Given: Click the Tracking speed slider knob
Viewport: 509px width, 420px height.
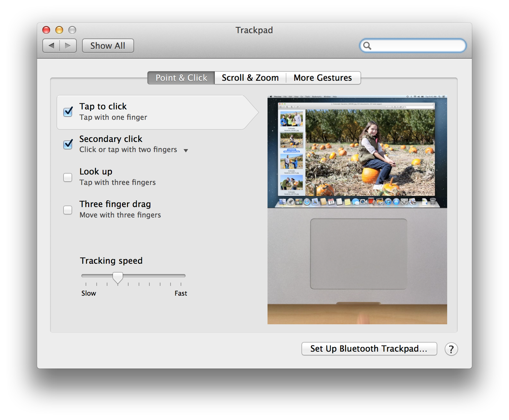Looking at the screenshot, I should (x=118, y=278).
